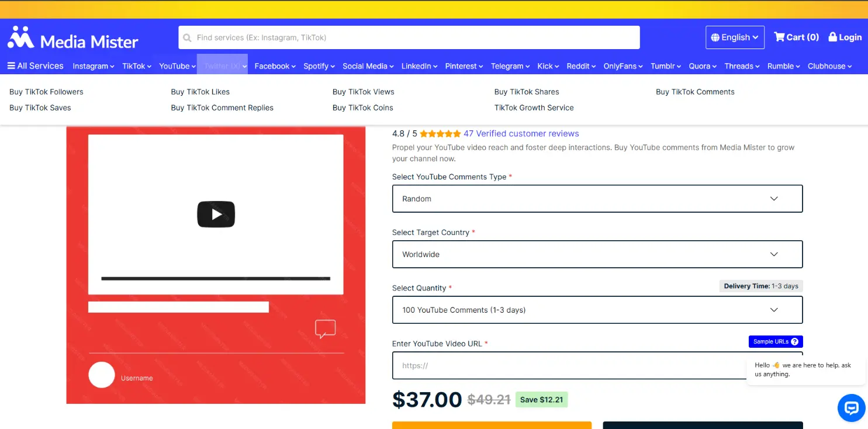Click the question mark on Sample URLs

pos(794,341)
